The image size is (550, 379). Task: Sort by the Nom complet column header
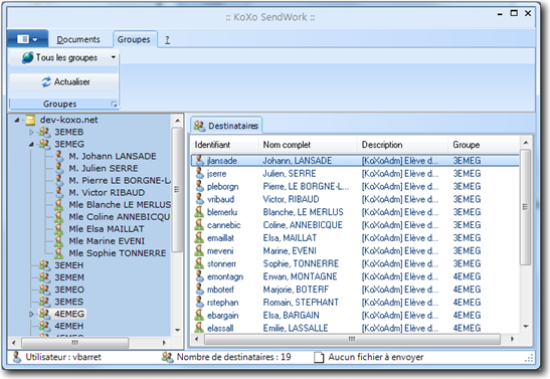[x=308, y=145]
